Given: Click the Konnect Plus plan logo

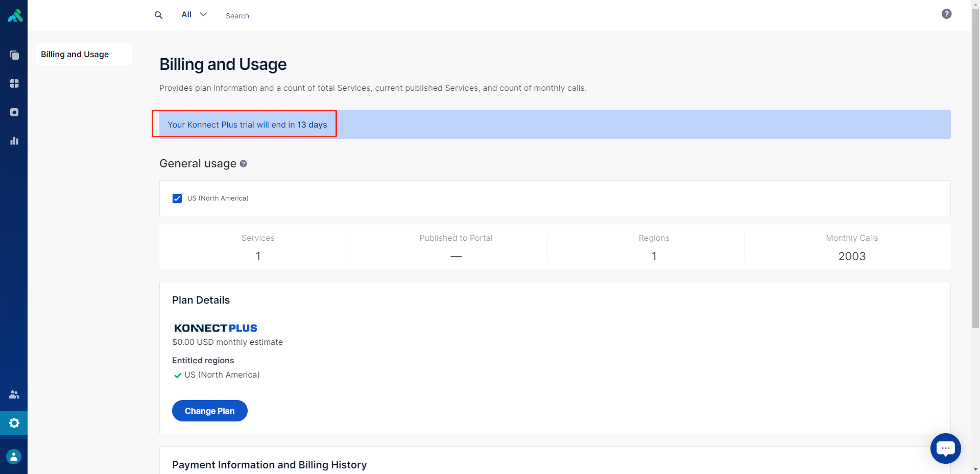Looking at the screenshot, I should (216, 328).
